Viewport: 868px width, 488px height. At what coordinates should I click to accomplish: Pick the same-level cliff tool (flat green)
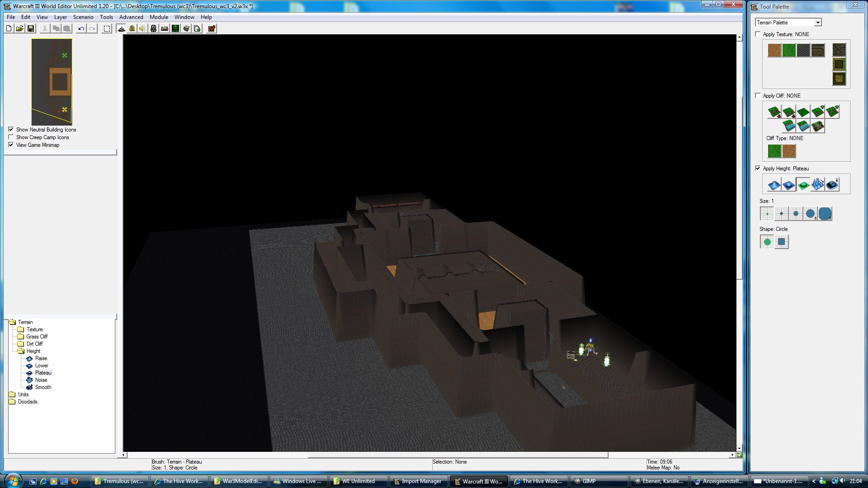(803, 112)
